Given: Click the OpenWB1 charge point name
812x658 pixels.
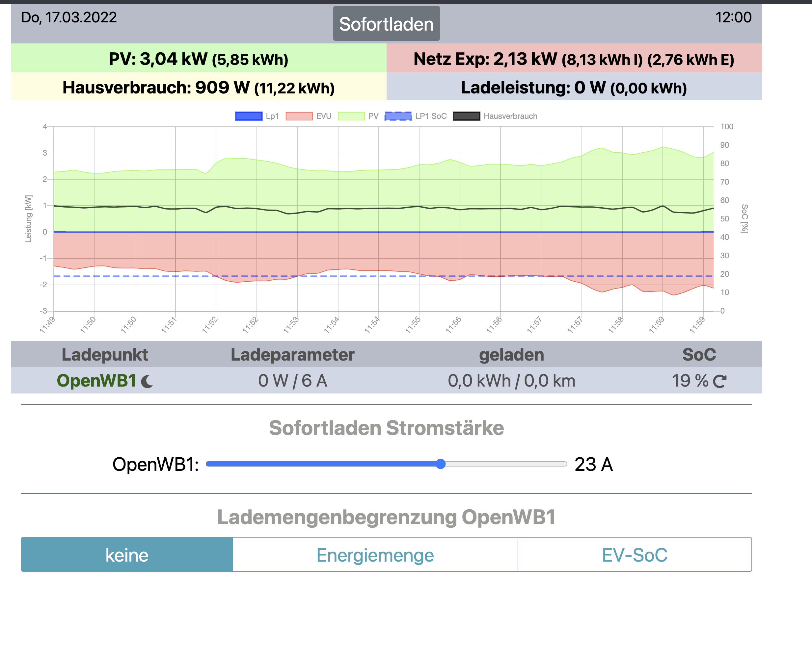Looking at the screenshot, I should click(96, 381).
